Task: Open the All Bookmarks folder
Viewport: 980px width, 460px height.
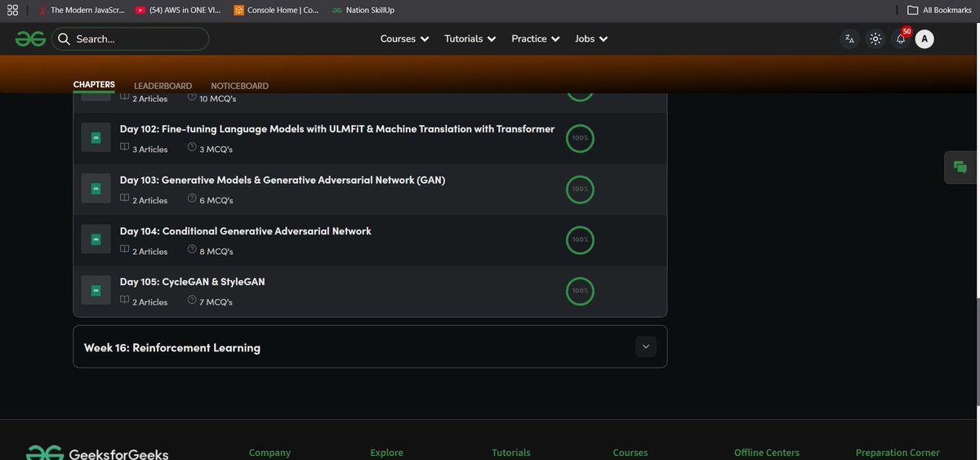Action: point(938,10)
